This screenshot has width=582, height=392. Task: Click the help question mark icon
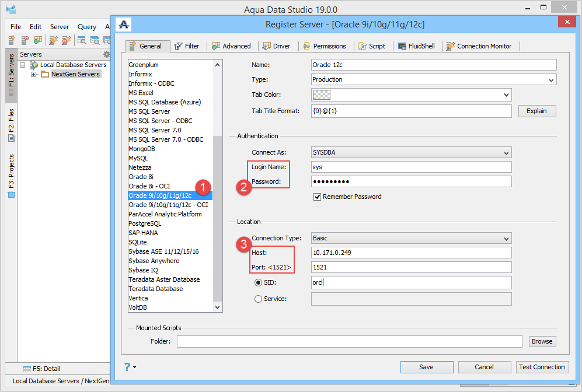(127, 367)
